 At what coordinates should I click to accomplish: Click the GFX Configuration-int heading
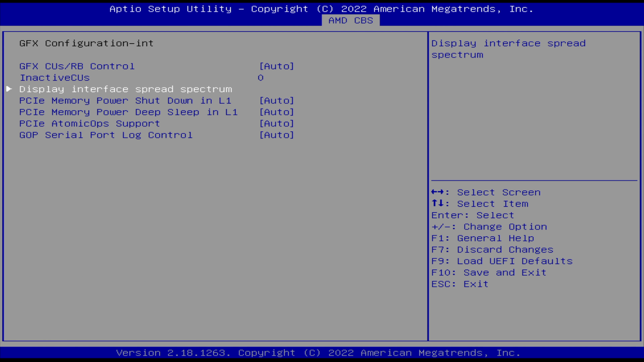pyautogui.click(x=87, y=43)
